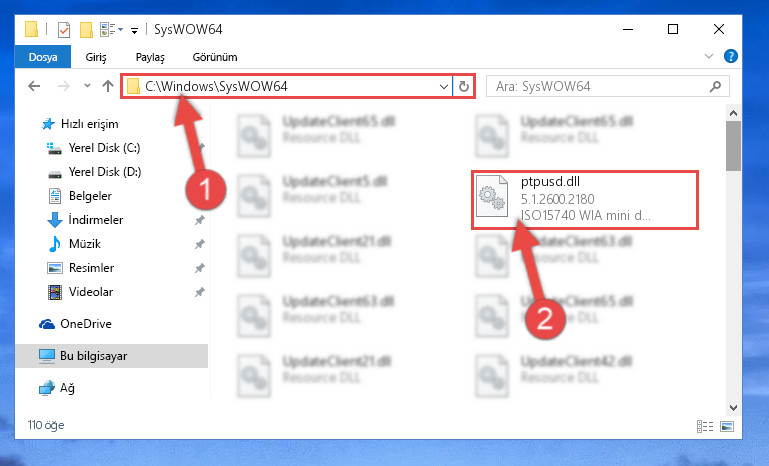Open the Görünüm ribbon tab
769x466 pixels.
215,57
